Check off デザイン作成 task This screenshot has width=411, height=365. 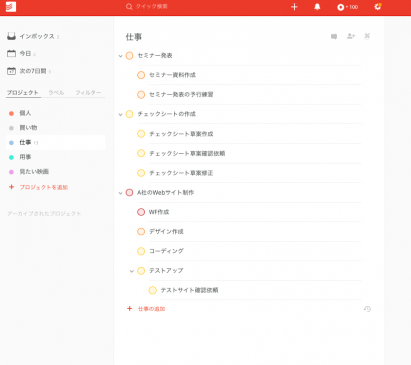point(141,232)
